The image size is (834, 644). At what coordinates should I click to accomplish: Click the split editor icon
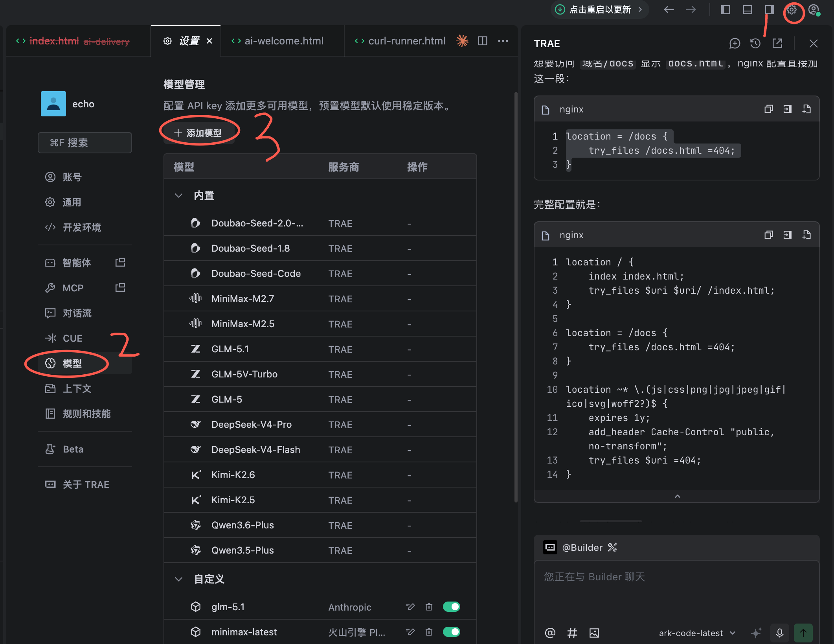(x=483, y=41)
